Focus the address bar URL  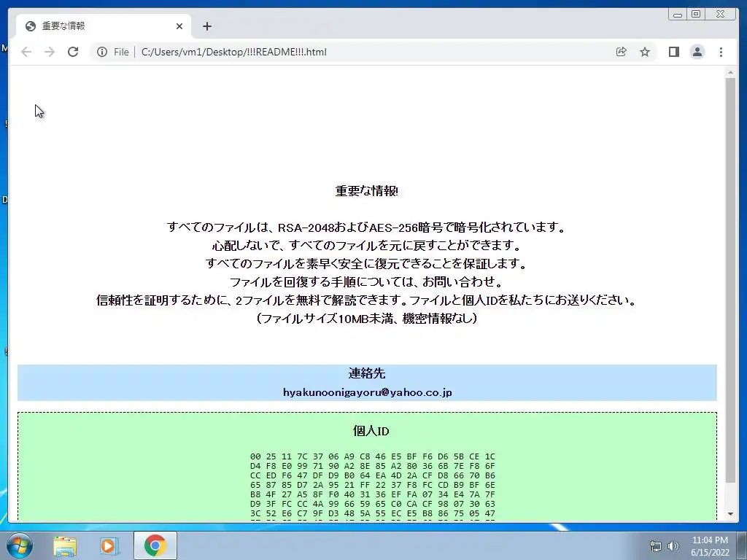coord(234,52)
